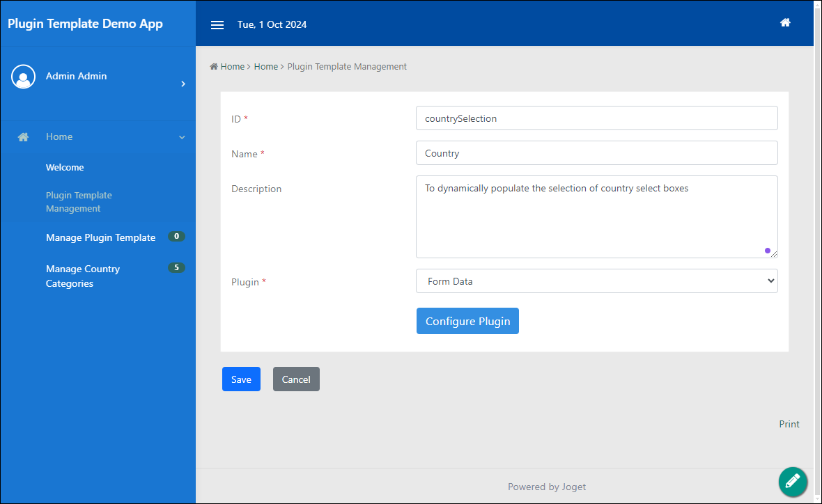Go to first Home breadcrumb link
Image resolution: width=822 pixels, height=504 pixels.
232,67
